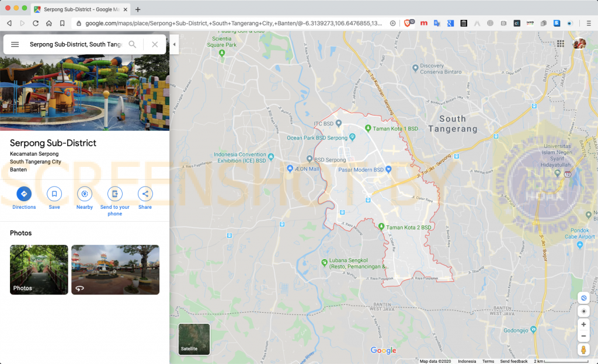
Task: Select the Ocean Park BSD Serpong pin
Action: tap(352, 137)
